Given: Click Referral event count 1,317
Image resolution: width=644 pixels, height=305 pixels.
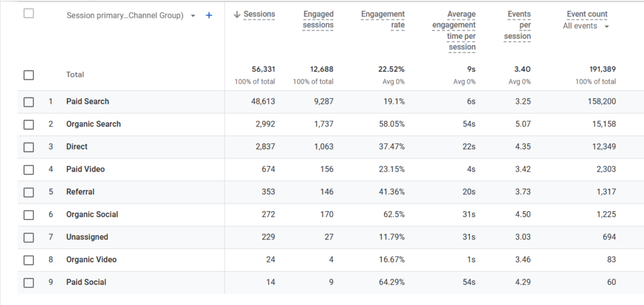Looking at the screenshot, I should (607, 192).
